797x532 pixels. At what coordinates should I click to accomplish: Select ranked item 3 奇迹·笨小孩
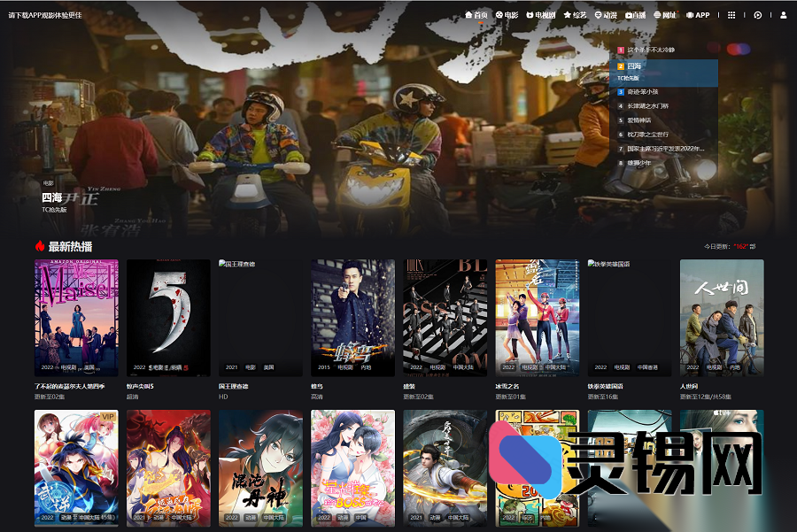point(642,91)
